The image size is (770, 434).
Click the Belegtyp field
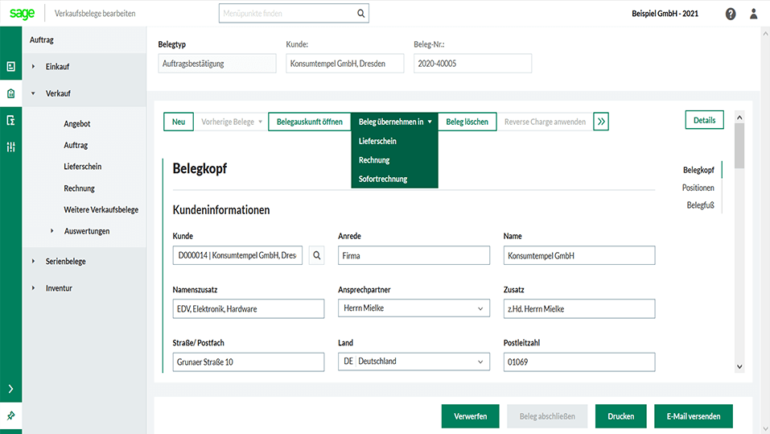[x=217, y=63]
